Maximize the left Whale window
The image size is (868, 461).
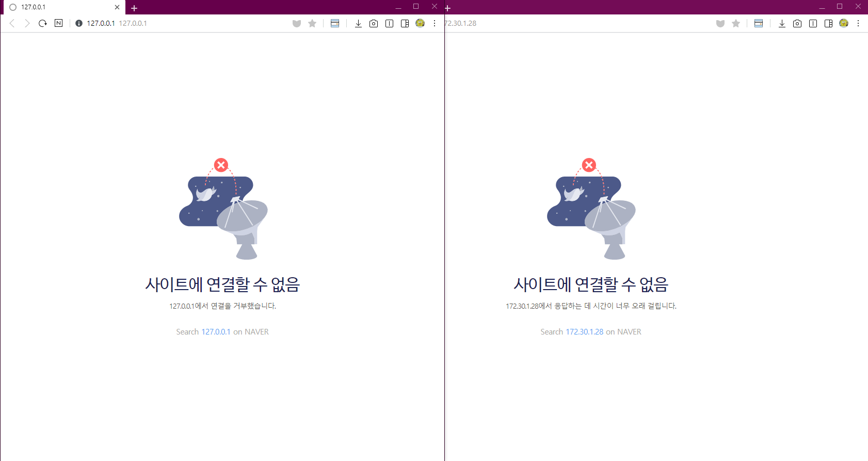(x=416, y=7)
